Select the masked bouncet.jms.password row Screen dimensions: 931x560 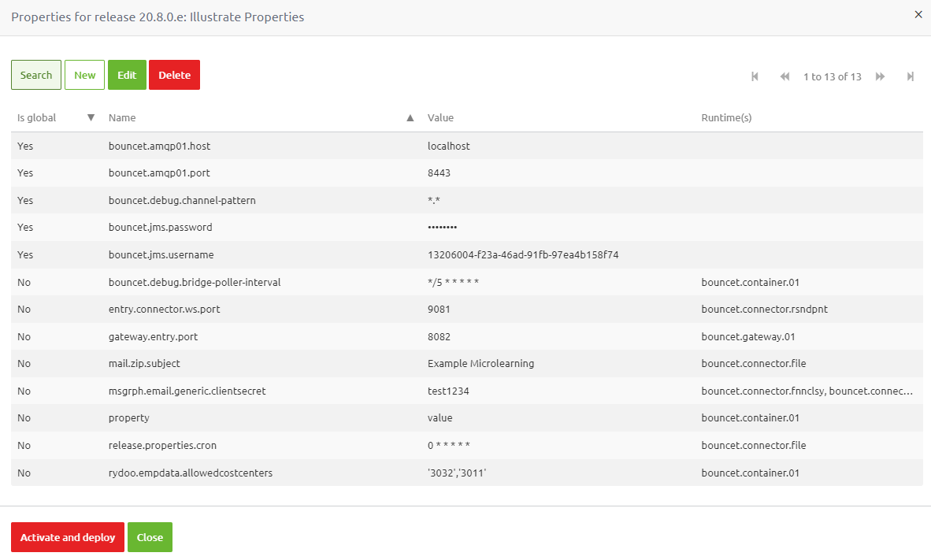coord(315,227)
